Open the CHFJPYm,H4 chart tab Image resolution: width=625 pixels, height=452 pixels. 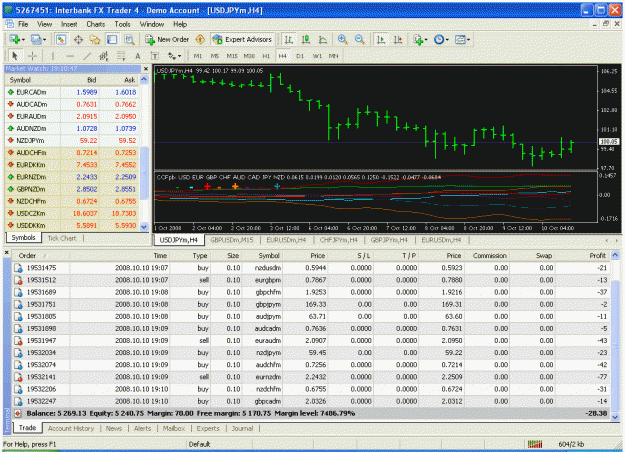coord(339,240)
